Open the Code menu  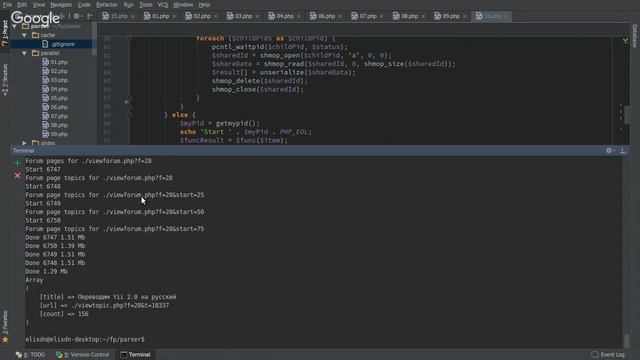pyautogui.click(x=84, y=5)
